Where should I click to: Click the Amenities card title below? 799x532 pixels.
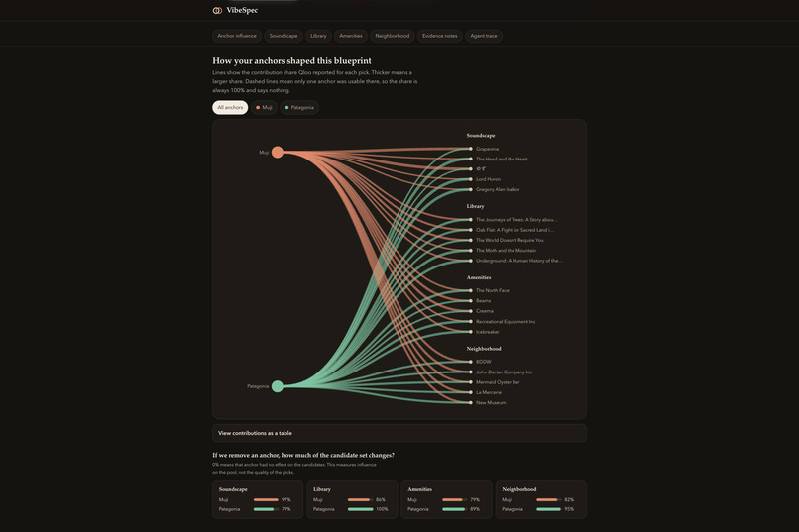pos(419,489)
